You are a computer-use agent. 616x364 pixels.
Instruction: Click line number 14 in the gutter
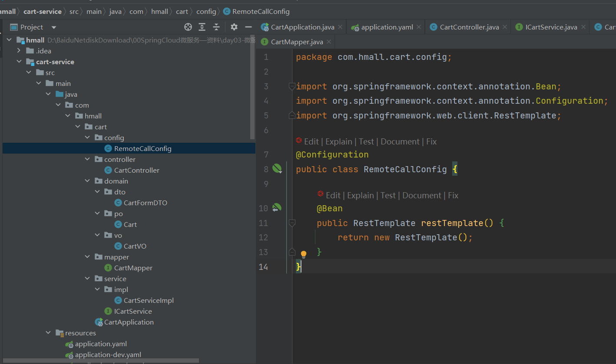[263, 266]
